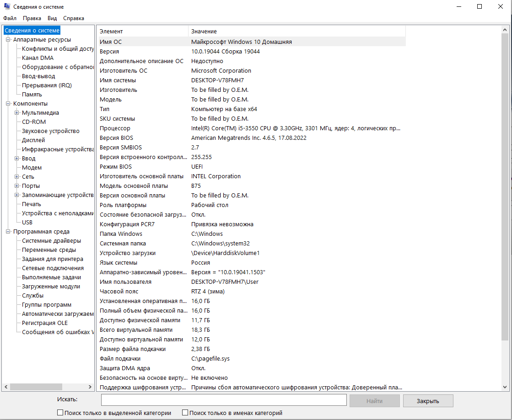Click the Искать search input field

pyautogui.click(x=224, y=400)
